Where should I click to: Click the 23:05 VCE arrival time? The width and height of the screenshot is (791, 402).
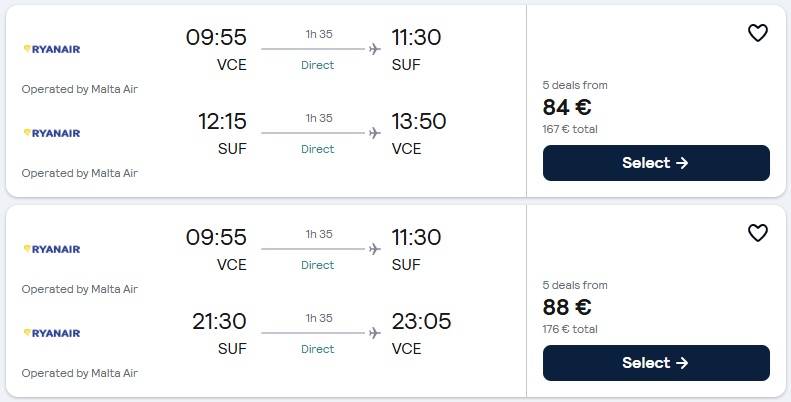point(421,322)
